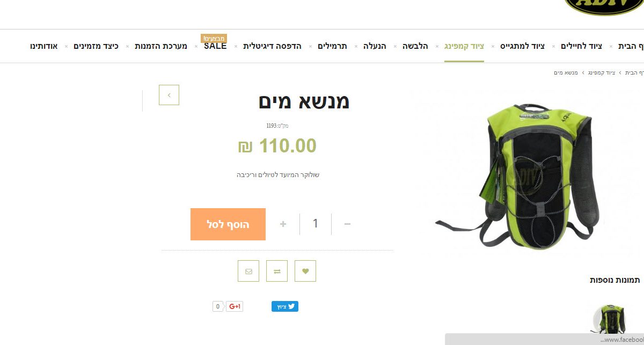Click the quantity input field showing 1
This screenshot has height=345, width=644.
pos(316,224)
